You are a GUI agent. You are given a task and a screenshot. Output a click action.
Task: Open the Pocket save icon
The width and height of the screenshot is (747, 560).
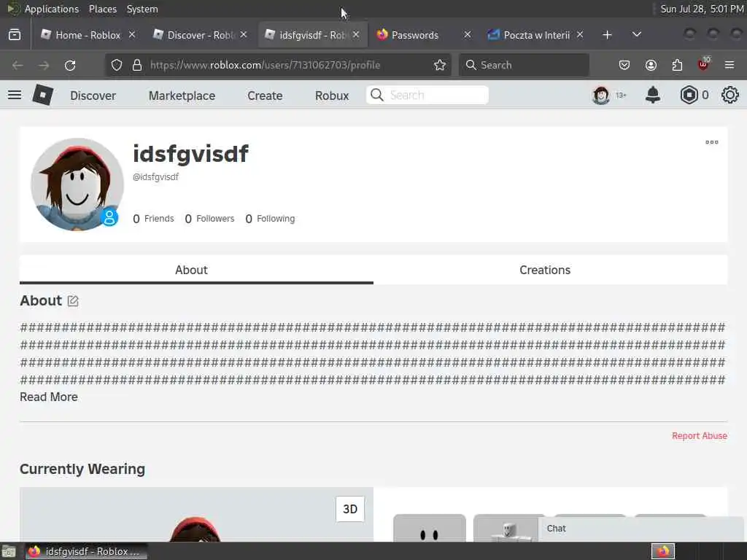pyautogui.click(x=624, y=65)
